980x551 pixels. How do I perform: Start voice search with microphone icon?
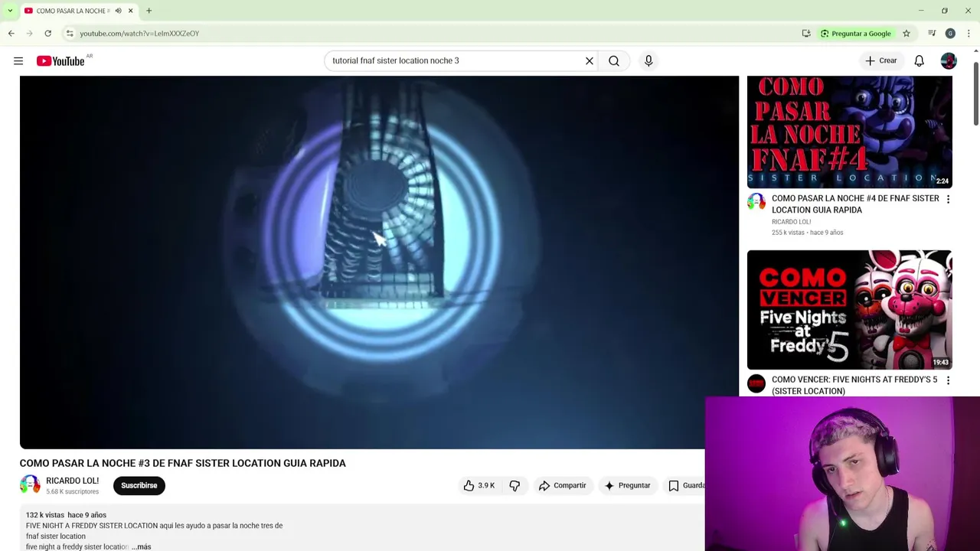tap(648, 60)
